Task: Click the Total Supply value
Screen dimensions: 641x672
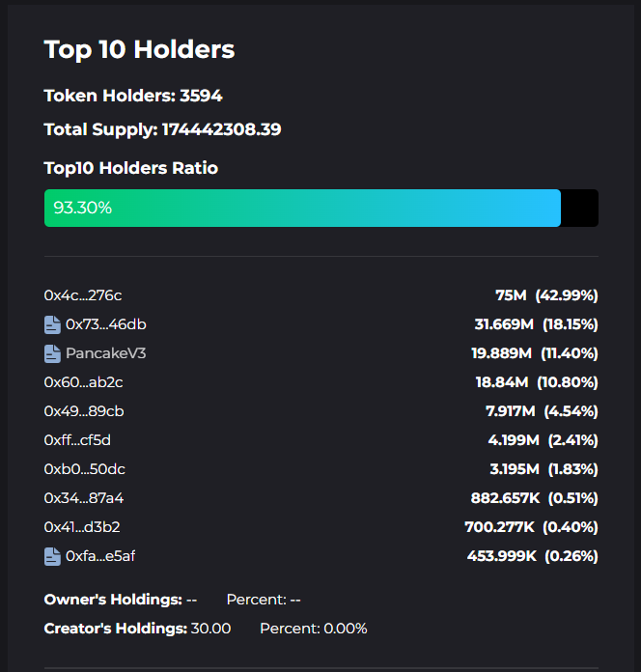Action: 221,129
